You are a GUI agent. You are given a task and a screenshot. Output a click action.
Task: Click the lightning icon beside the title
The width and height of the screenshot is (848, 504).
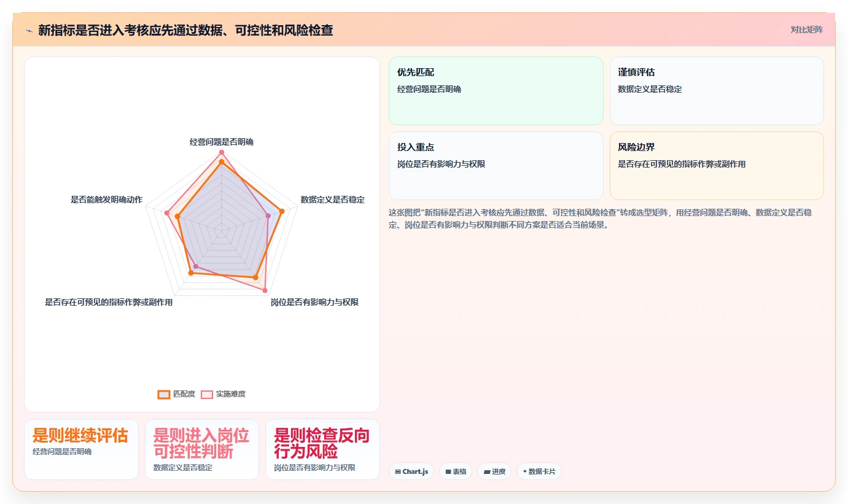(x=29, y=30)
